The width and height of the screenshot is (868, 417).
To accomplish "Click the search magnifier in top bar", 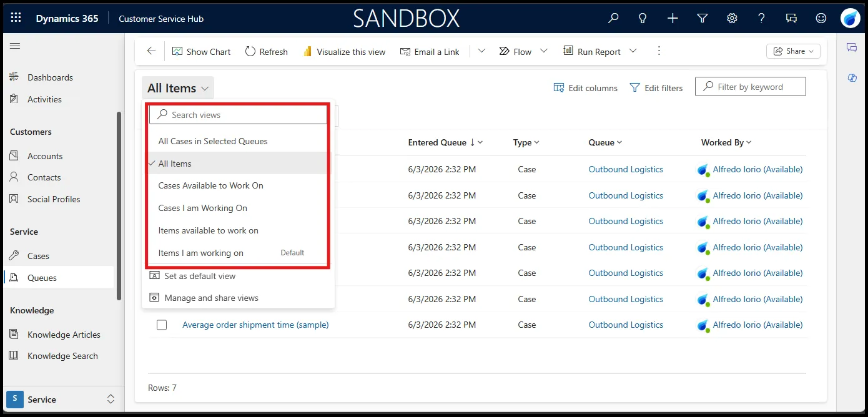I will coord(613,18).
